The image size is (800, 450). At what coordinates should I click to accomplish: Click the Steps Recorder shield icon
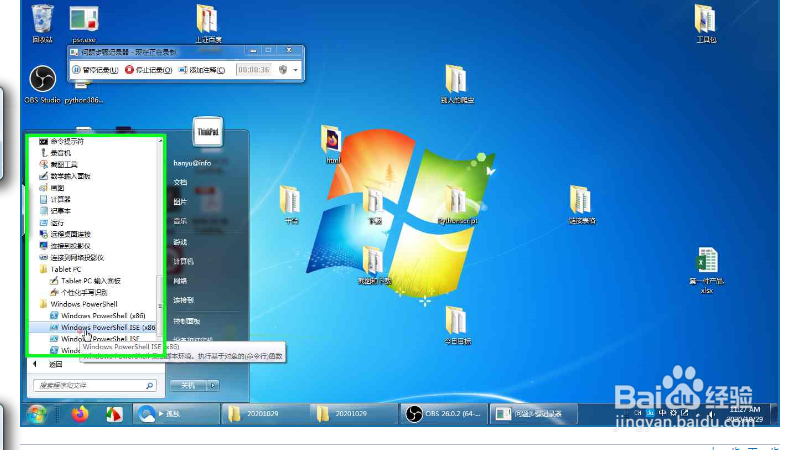(x=283, y=70)
